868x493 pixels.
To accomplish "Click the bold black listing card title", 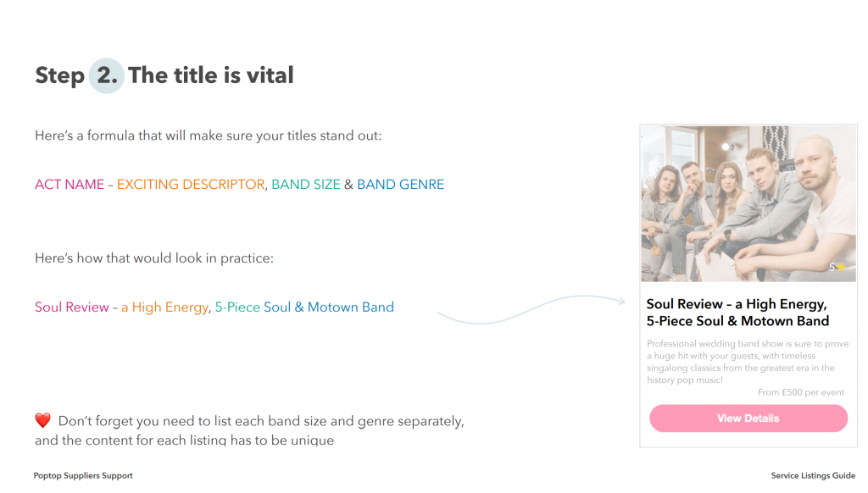I will click(737, 313).
